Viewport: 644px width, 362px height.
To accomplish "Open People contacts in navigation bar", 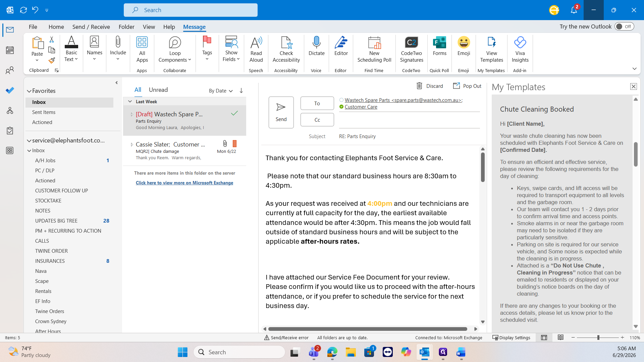I will (10, 70).
